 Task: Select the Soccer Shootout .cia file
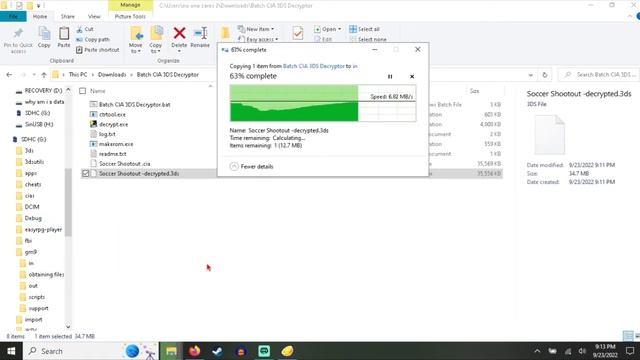tap(124, 164)
